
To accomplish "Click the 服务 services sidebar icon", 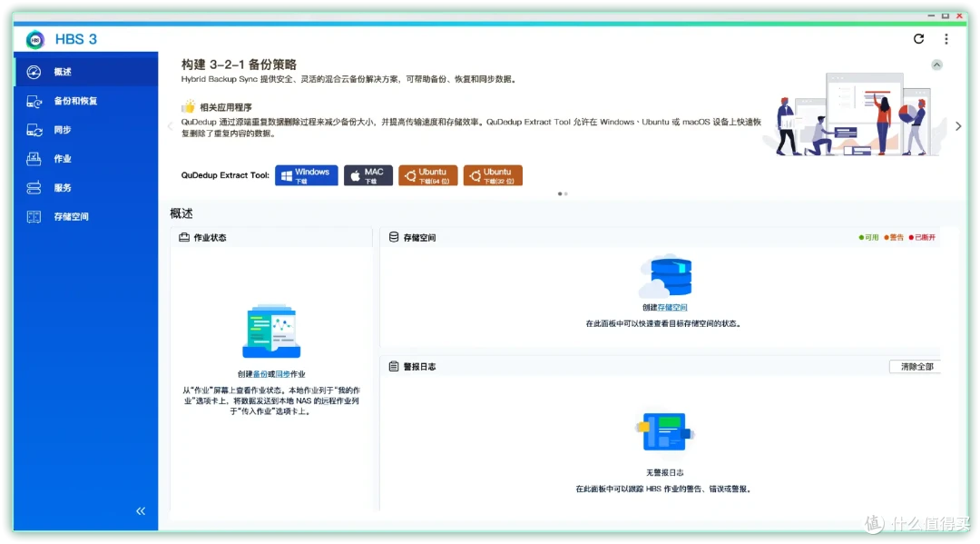I will tap(34, 187).
